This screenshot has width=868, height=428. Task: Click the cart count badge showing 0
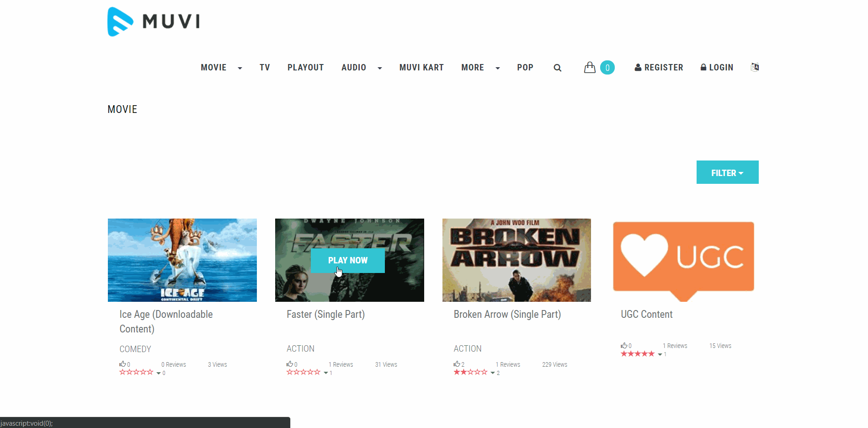tap(607, 68)
